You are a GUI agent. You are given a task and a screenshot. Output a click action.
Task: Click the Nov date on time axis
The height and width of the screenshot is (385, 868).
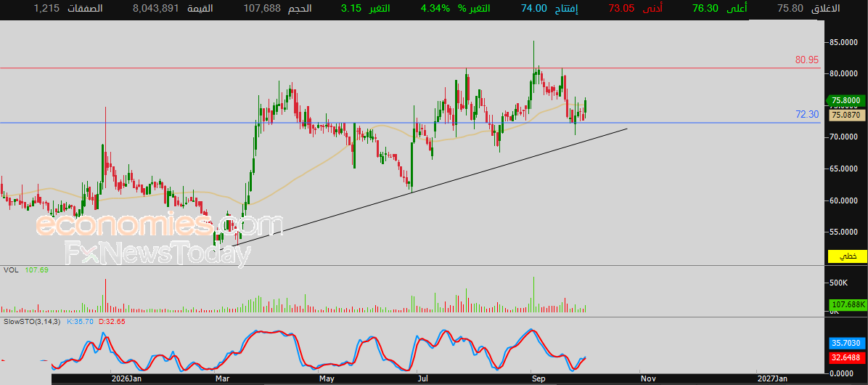pos(648,379)
